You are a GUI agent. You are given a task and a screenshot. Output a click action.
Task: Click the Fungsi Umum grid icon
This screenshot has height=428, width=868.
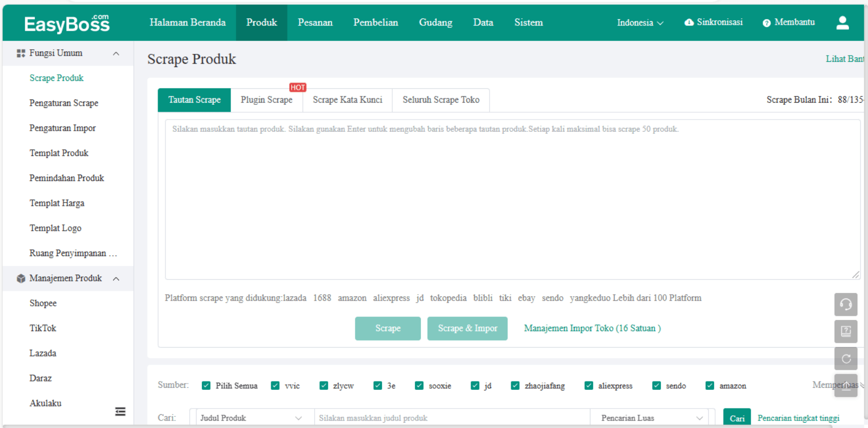click(21, 53)
